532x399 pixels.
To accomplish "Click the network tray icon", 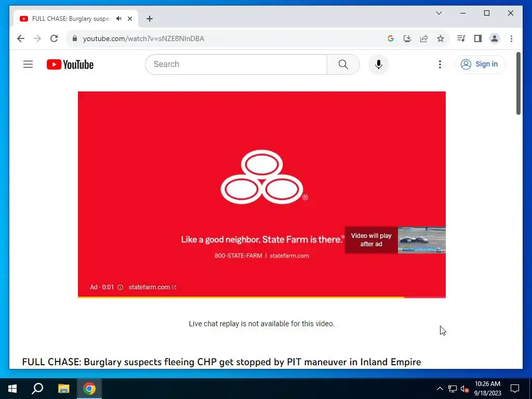I will (x=453, y=389).
